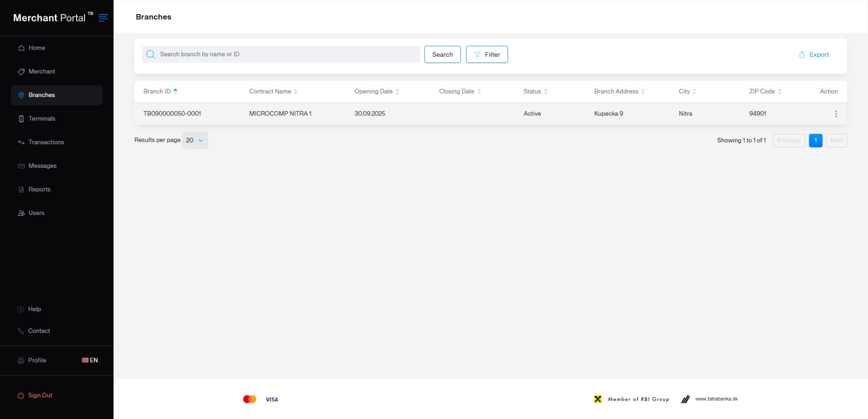Click the Export icon button

802,55
